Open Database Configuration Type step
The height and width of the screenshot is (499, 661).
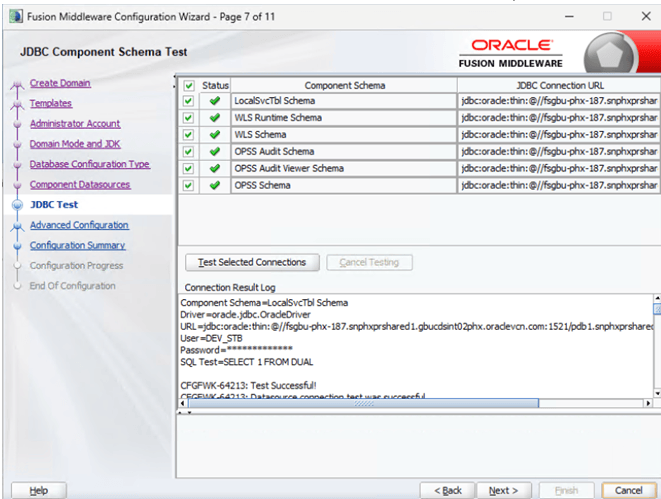[90, 164]
